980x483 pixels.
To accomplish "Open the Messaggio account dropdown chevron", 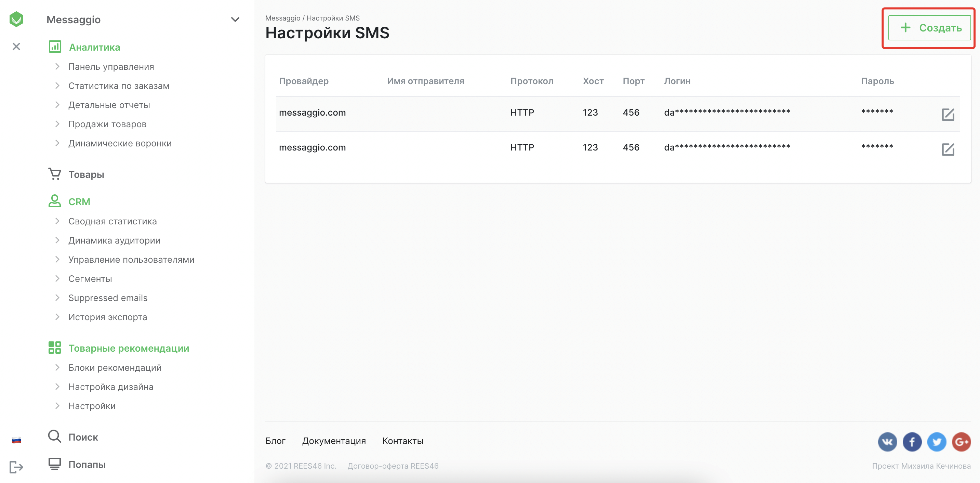I will point(235,19).
